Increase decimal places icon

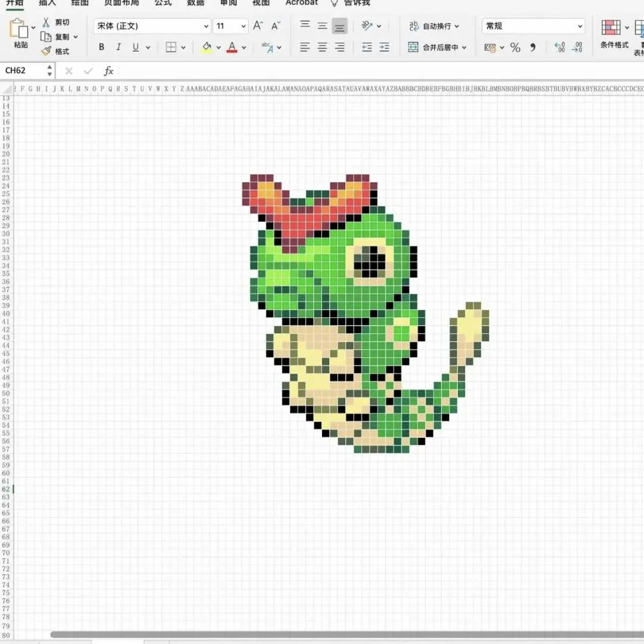[559, 48]
